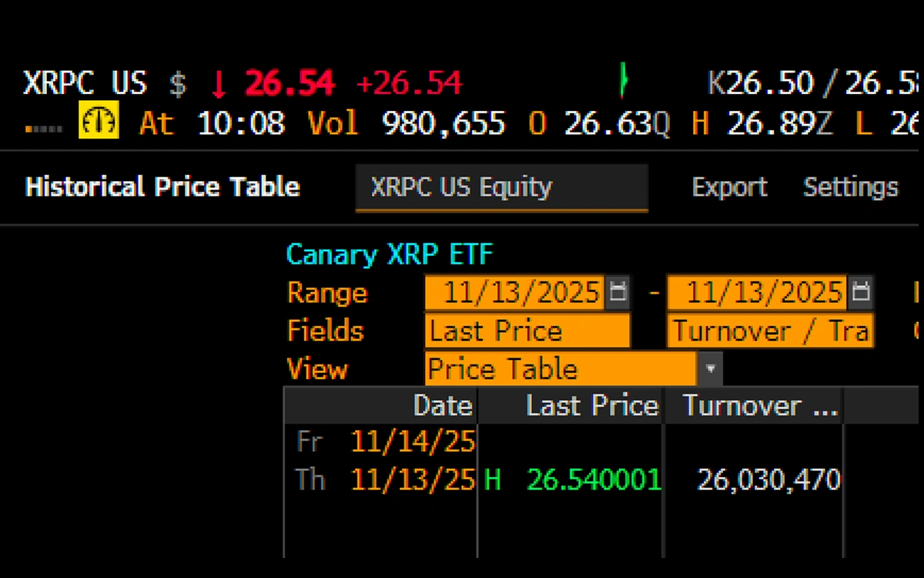Click the yellow gauge icon beside the time
The image size is (924, 578).
[x=99, y=123]
